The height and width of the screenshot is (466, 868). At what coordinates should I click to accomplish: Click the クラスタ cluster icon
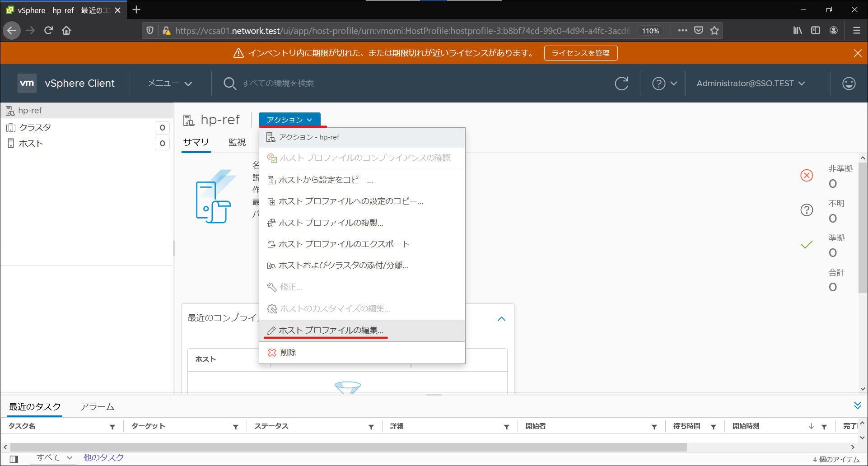[x=11, y=127]
